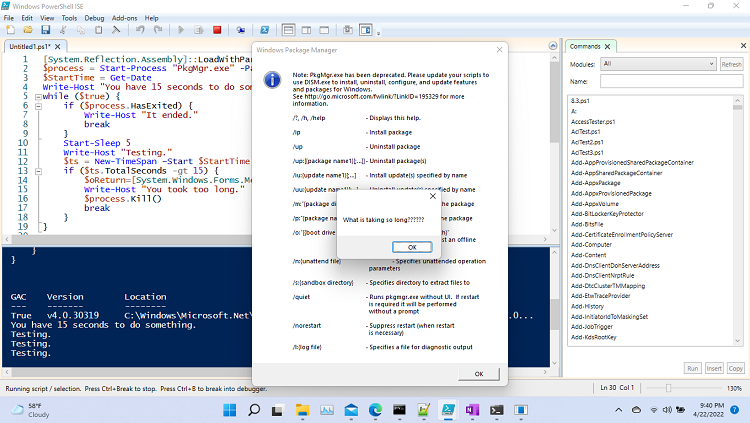Open the File menu
This screenshot has height=423, width=750.
(x=9, y=18)
